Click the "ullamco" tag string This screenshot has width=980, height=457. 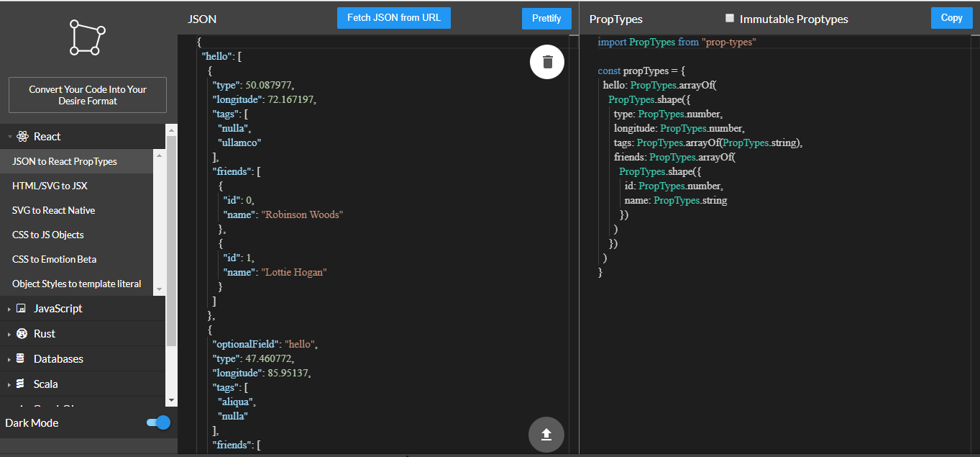[x=239, y=142]
